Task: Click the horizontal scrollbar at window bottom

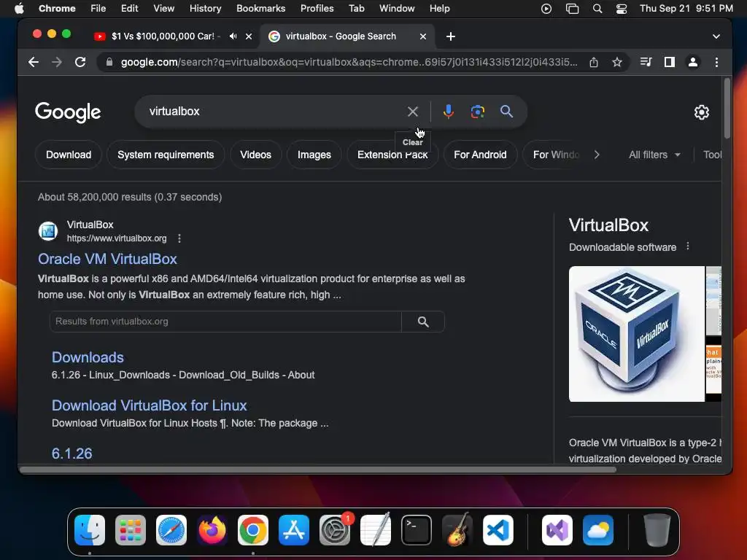Action: click(x=318, y=470)
